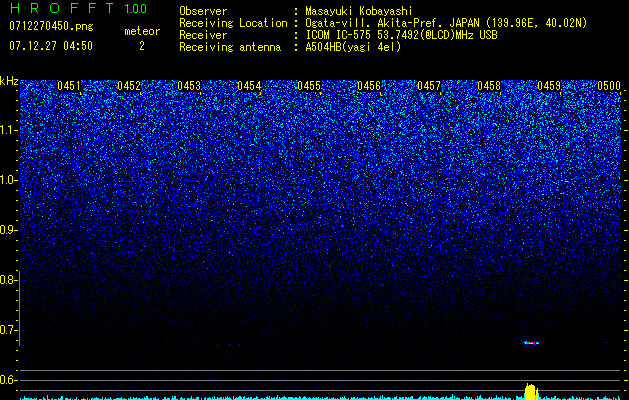The height and width of the screenshot is (400, 629).
Task: Click the 0456 time marker
Action: 369,86
